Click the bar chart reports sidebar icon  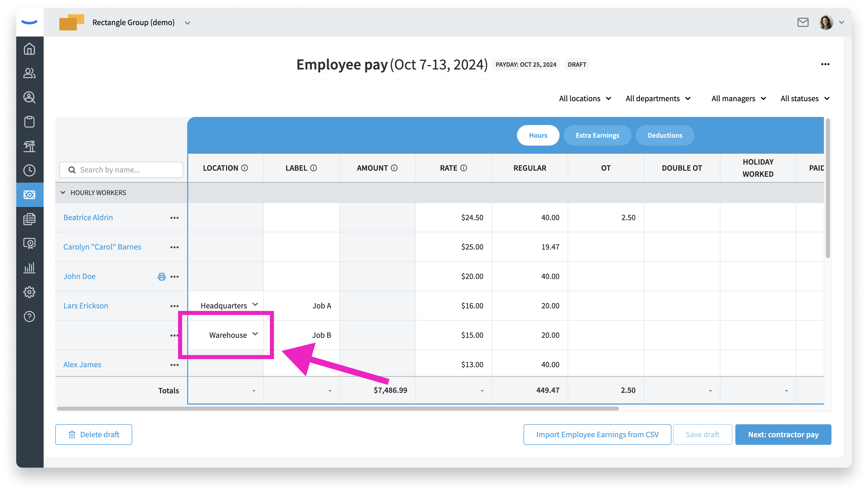29,268
